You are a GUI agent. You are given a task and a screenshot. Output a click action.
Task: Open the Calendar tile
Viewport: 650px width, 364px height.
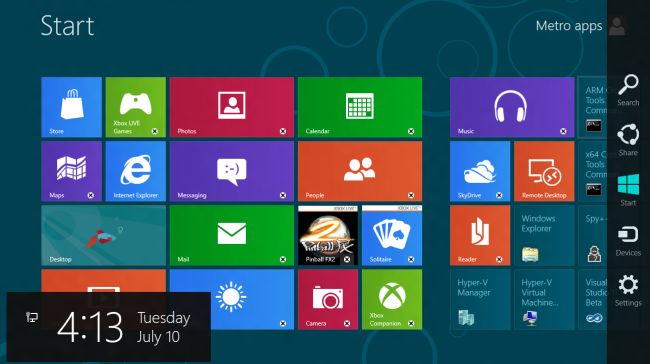point(360,107)
